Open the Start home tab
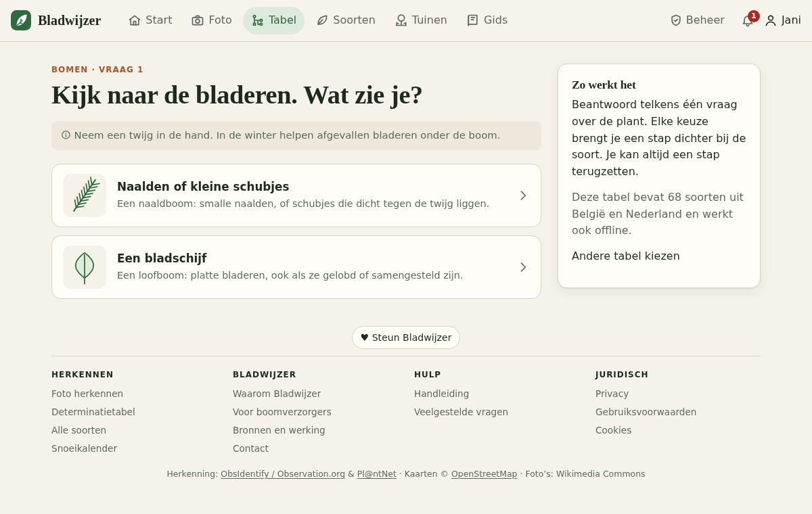 click(x=150, y=20)
